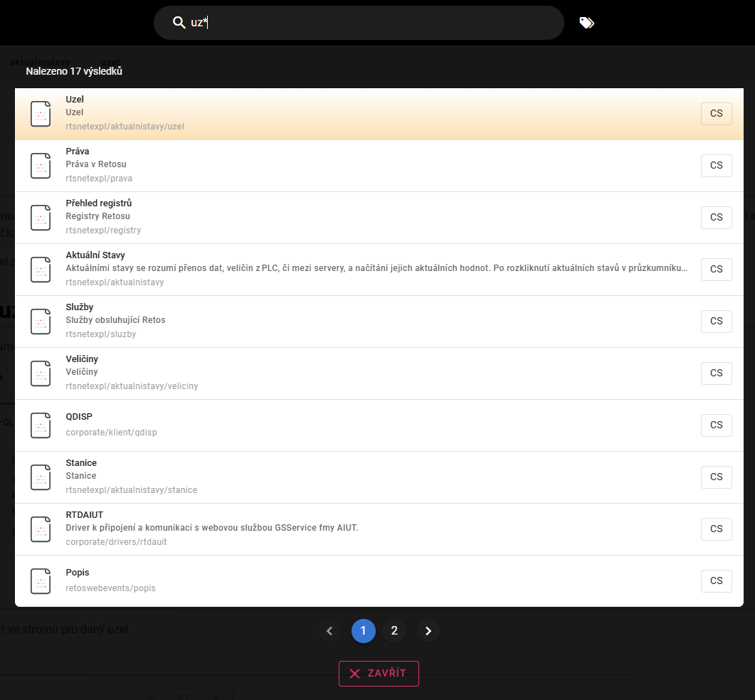Click CS button on Přehled registrů row
755x700 pixels.
(x=716, y=217)
